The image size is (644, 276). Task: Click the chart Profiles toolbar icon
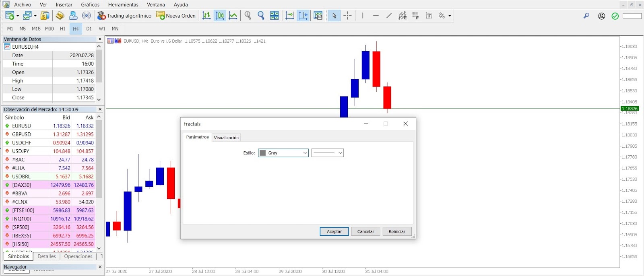tap(27, 16)
